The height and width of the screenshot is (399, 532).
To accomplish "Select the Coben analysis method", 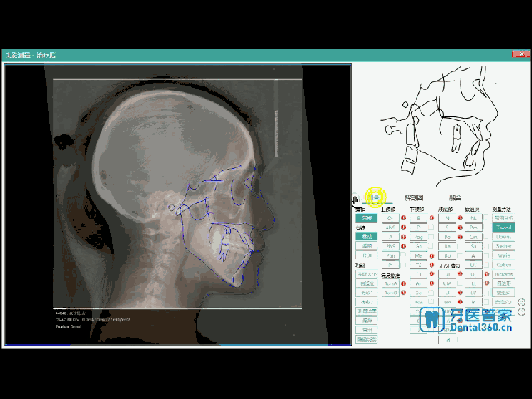I will coord(504,264).
